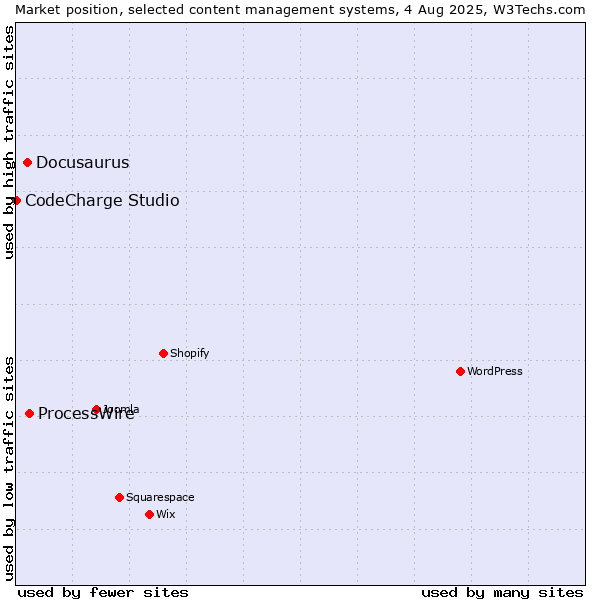Click the CodeCharge Studio red marker
The width and height of the screenshot is (600, 600).
point(16,201)
